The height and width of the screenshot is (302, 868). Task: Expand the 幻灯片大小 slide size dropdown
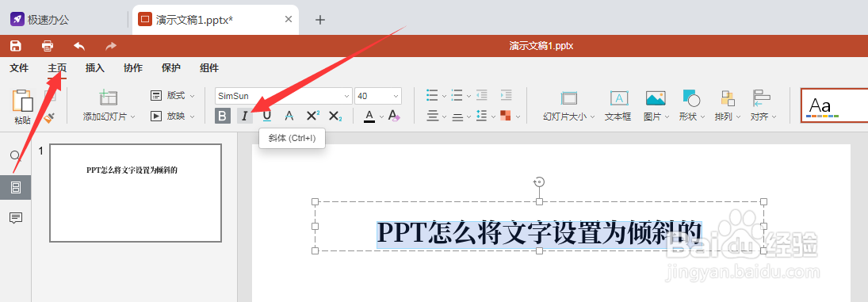(592, 117)
